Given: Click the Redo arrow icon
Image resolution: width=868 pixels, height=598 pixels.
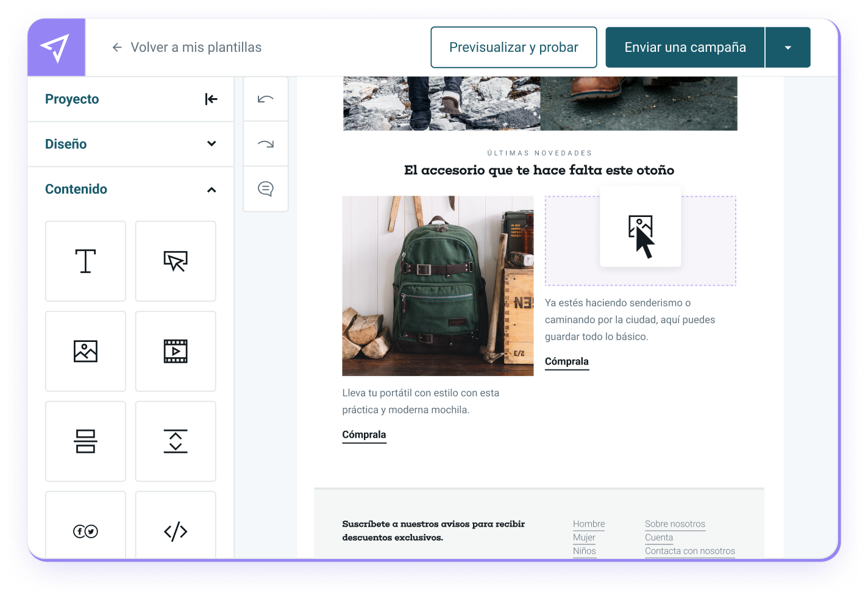Looking at the screenshot, I should click(266, 144).
